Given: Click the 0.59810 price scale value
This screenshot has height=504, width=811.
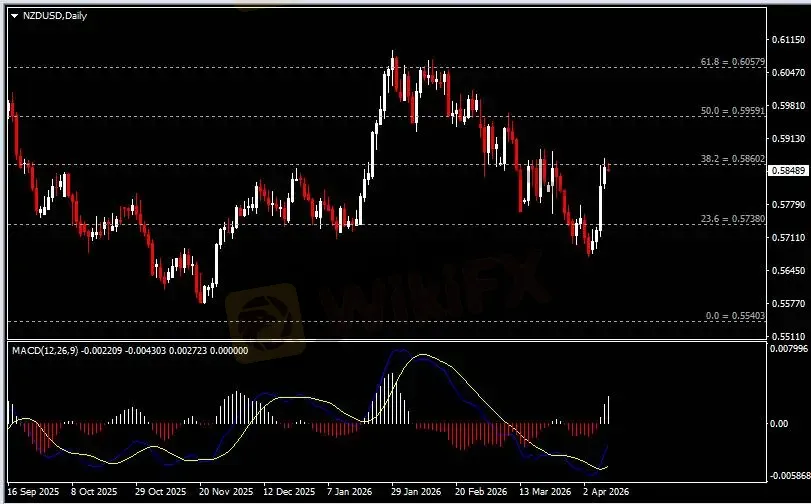Looking at the screenshot, I should tap(788, 106).
